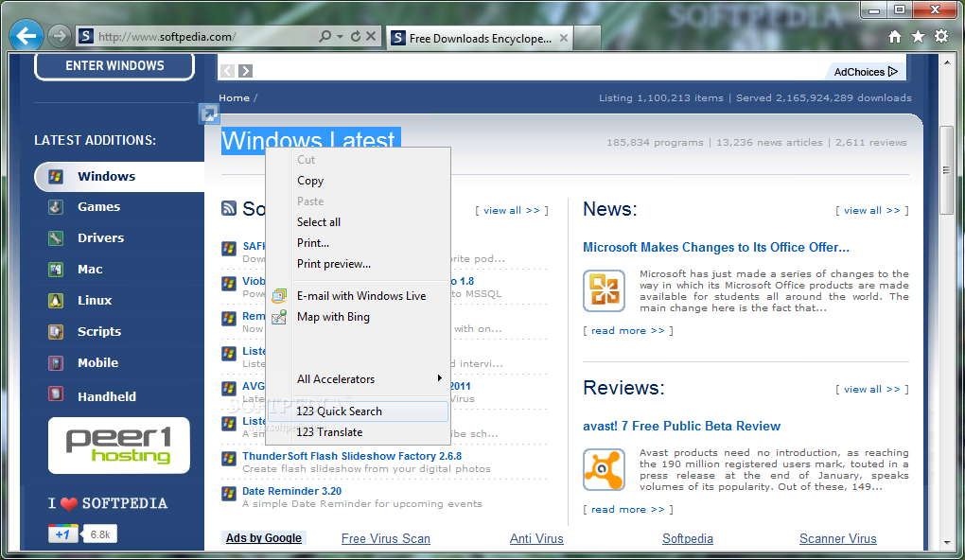Open address bar autocomplete dropdown arrow
This screenshot has width=965, height=560.
point(341,36)
